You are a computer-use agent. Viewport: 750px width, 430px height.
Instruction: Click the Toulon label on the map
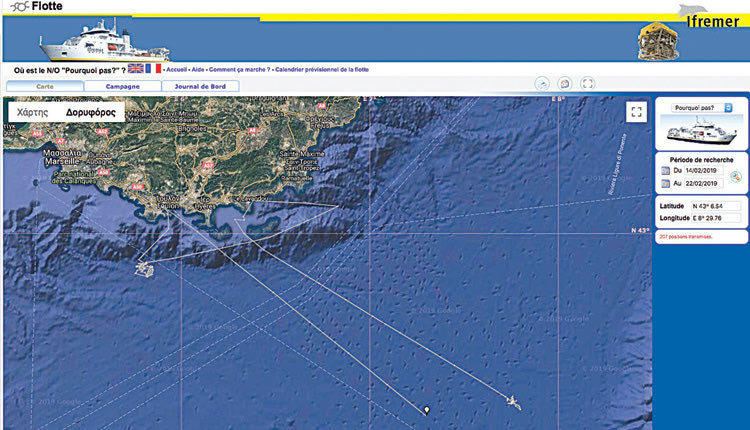pos(167,206)
